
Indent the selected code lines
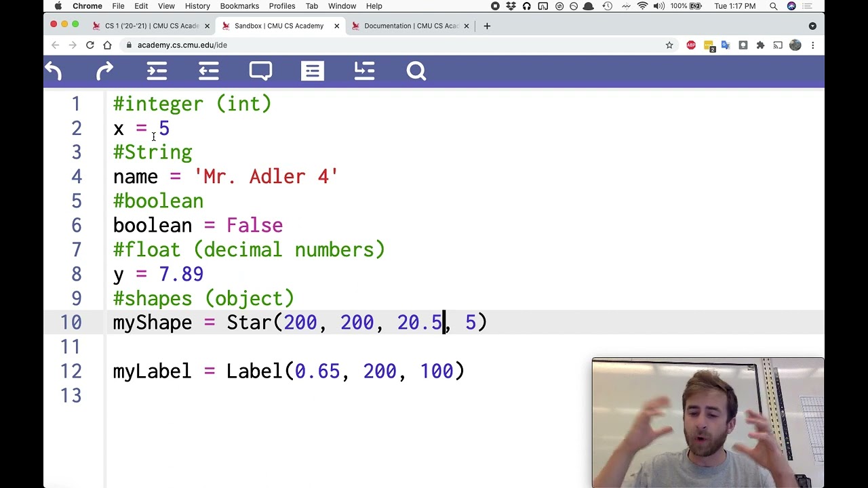coord(157,71)
